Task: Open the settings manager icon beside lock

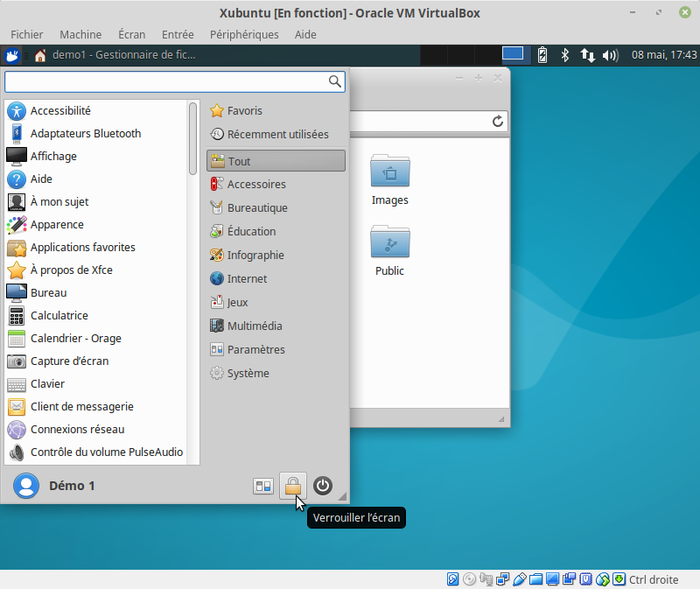Action: coord(262,486)
